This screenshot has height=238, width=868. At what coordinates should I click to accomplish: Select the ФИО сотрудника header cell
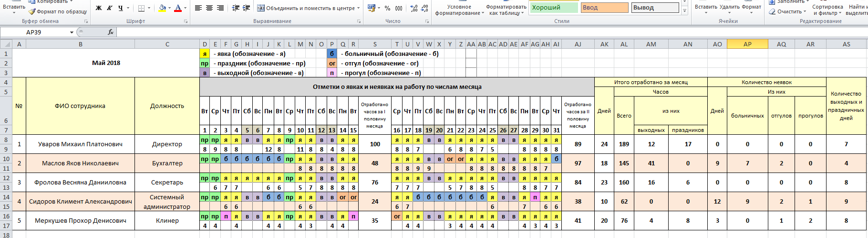coord(81,106)
